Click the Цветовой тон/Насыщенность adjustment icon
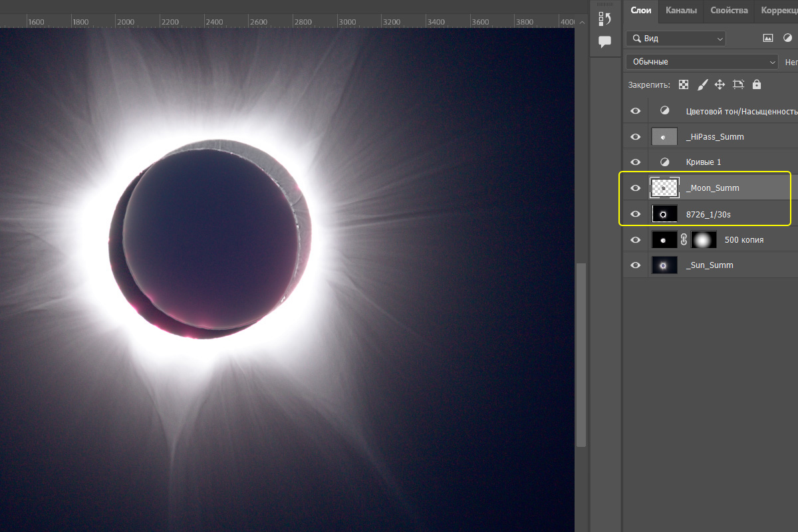Image resolution: width=798 pixels, height=532 pixels. pos(664,111)
